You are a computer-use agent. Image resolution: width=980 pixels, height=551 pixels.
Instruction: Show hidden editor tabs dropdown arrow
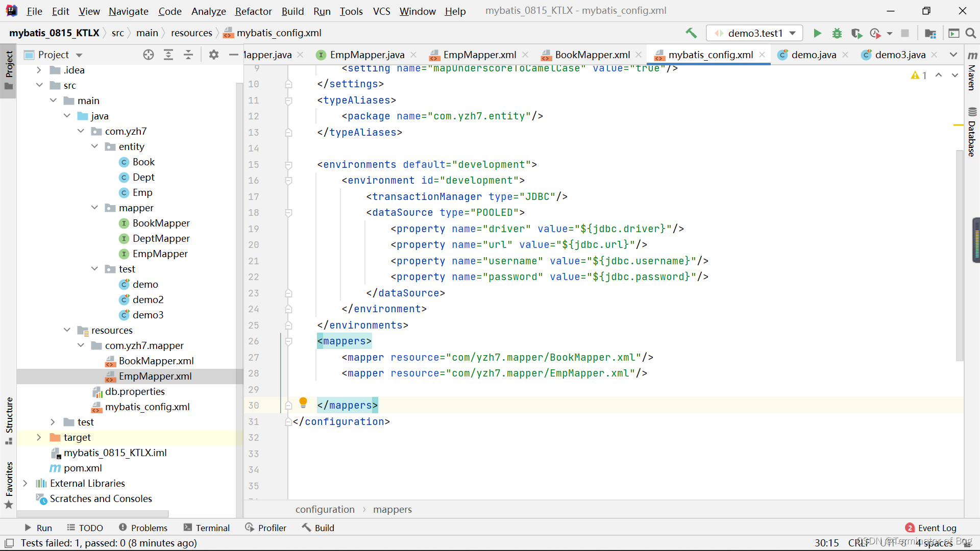pos(953,55)
